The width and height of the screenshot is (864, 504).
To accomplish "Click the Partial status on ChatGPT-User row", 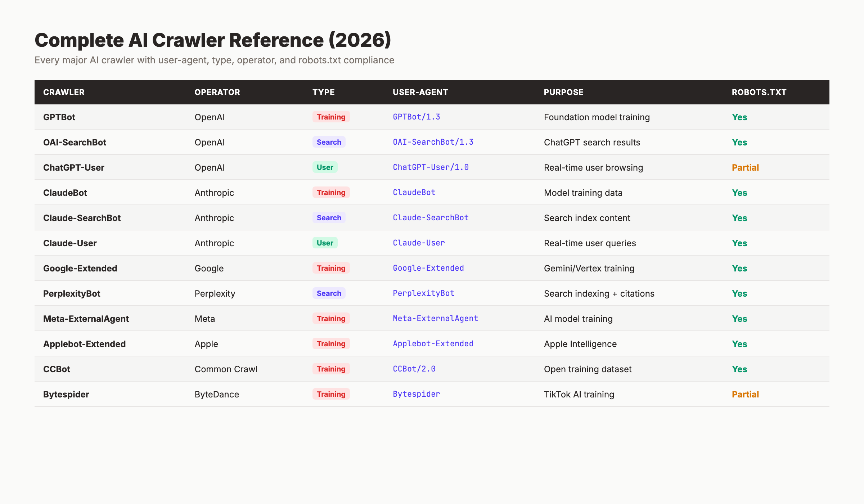I will [745, 167].
